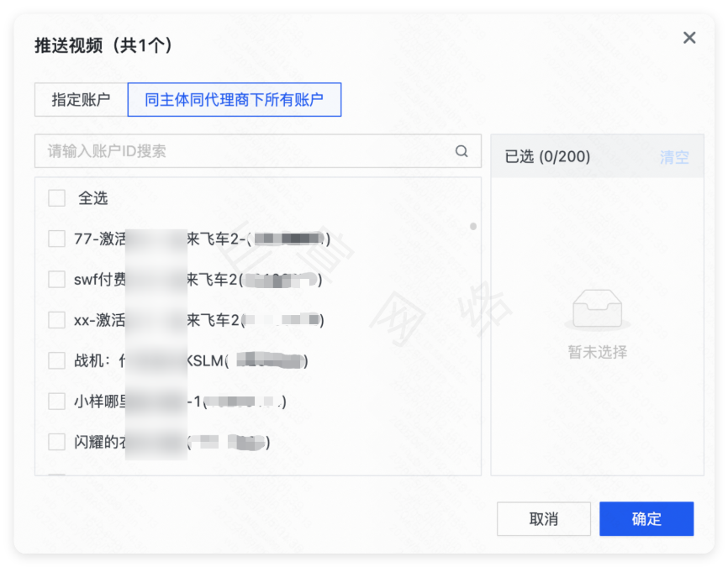
Task: Click the search magnifier icon
Action: [x=461, y=151]
